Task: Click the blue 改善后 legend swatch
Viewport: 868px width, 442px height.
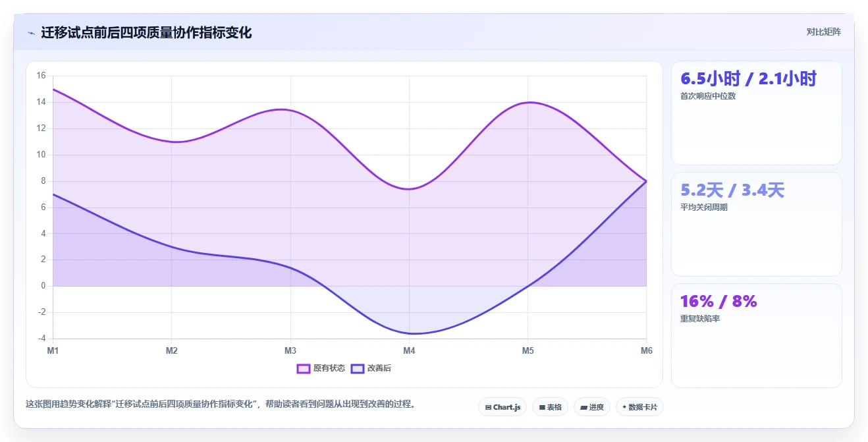Action: 357,368
